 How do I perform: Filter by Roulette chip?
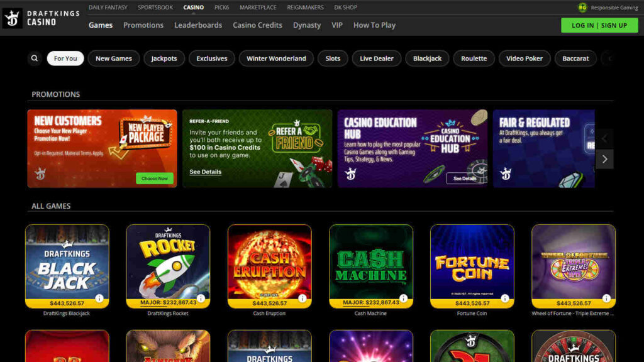click(474, 58)
